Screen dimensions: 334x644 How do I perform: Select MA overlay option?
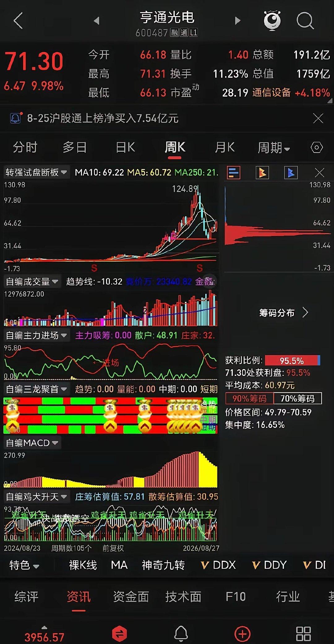tap(119, 565)
